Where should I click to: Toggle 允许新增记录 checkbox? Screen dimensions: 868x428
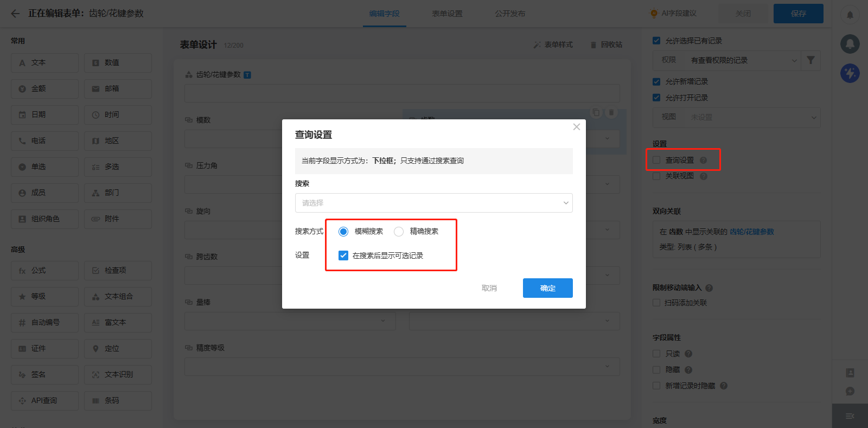[x=656, y=81]
